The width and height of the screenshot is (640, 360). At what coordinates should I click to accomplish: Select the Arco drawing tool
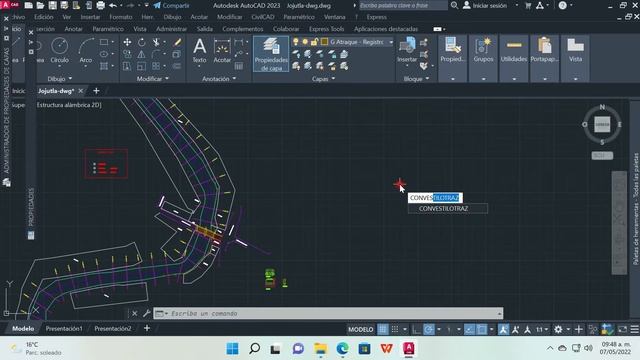point(86,50)
